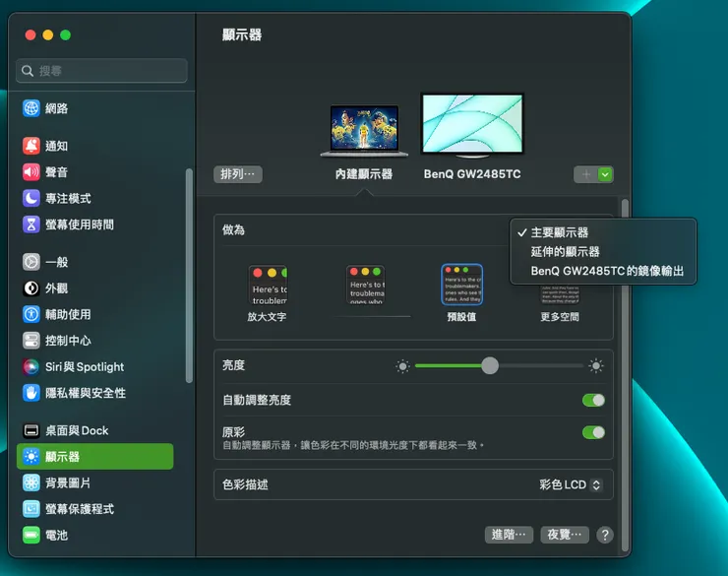The width and height of the screenshot is (728, 576).
Task: Select the second resolution thumbnail beside 放大文字
Action: tap(366, 285)
